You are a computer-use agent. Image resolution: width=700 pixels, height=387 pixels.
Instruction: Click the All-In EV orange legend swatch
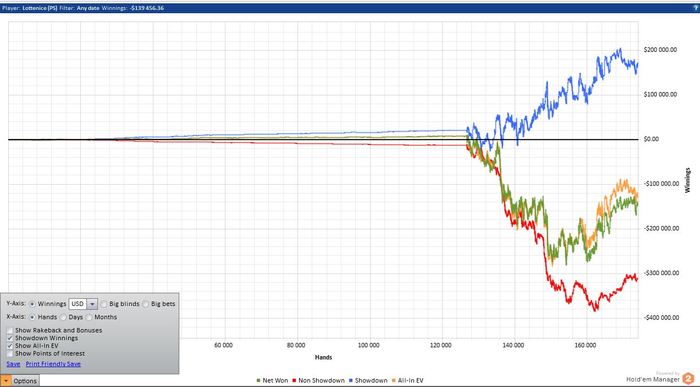pos(394,381)
